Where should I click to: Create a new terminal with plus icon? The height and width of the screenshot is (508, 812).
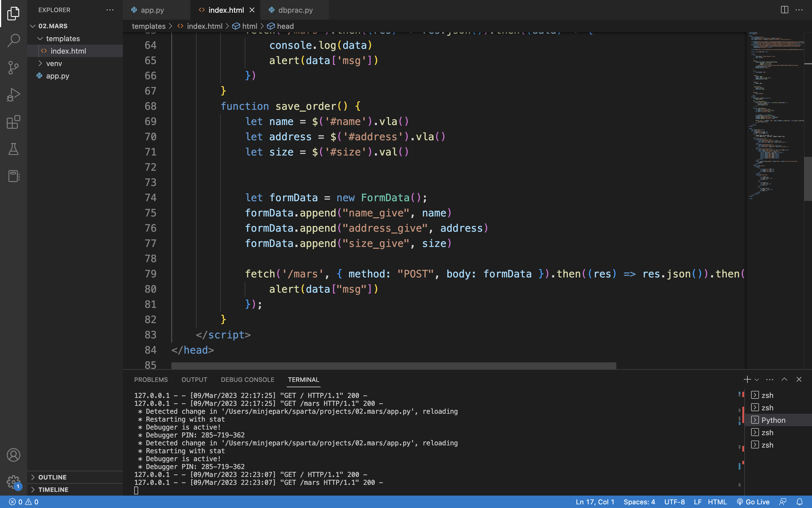coord(747,379)
